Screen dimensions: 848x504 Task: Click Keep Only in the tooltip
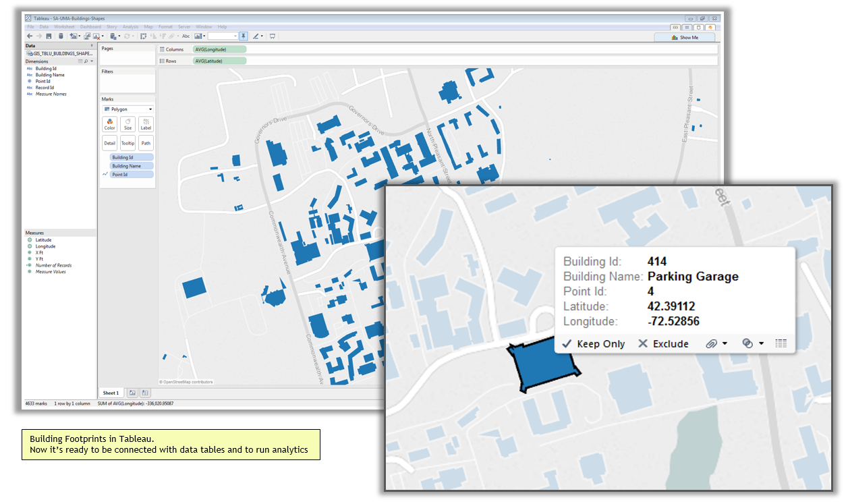[x=594, y=343]
